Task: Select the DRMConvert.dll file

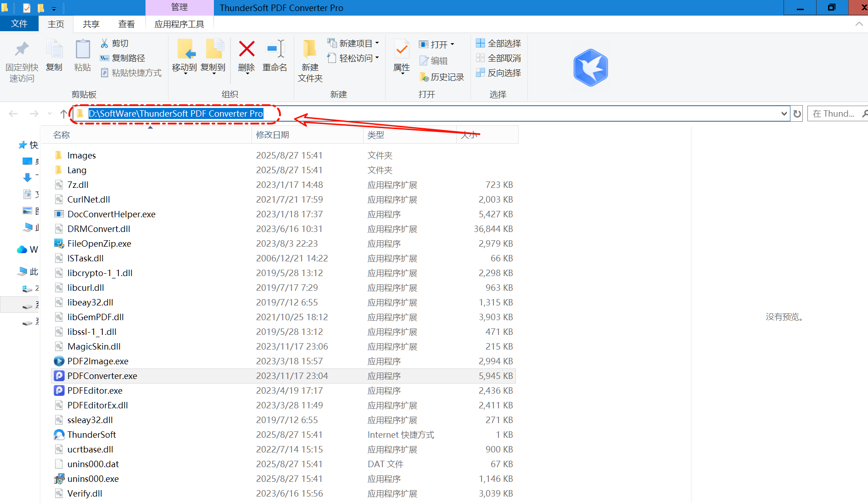Action: (x=283, y=229)
